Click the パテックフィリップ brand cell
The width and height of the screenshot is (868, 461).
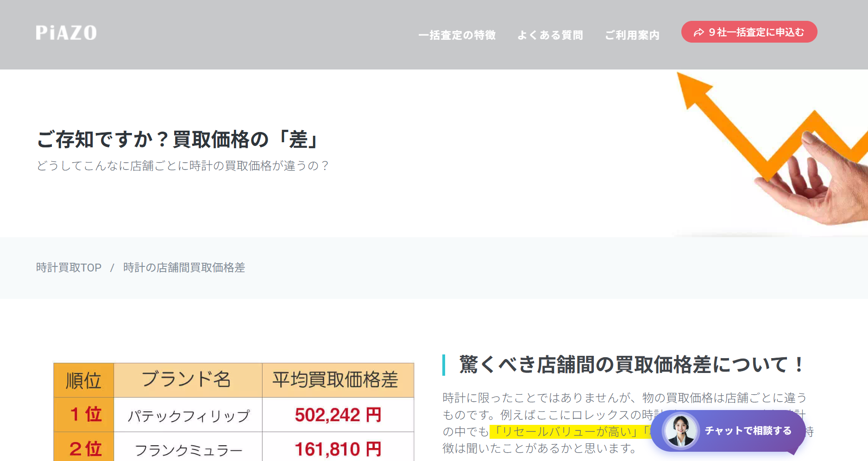point(188,416)
